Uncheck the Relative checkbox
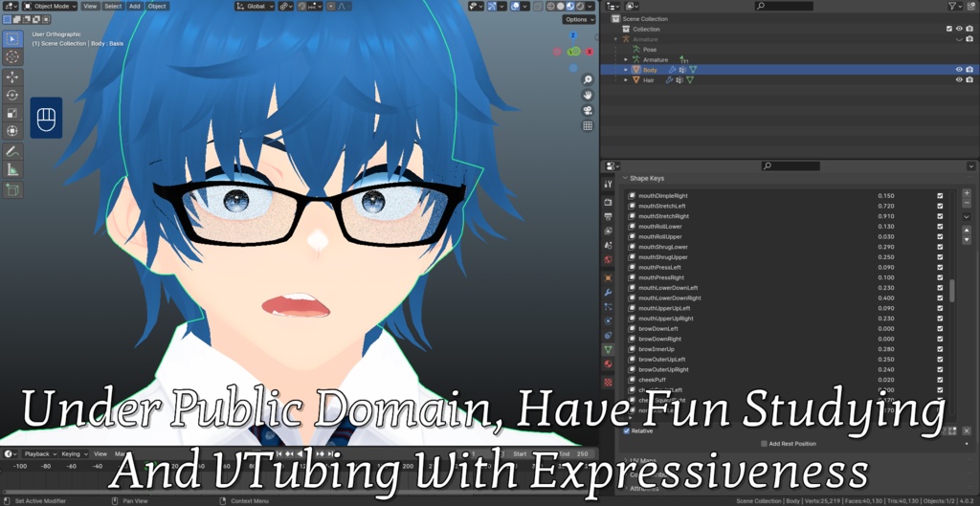980x506 pixels. pos(626,431)
